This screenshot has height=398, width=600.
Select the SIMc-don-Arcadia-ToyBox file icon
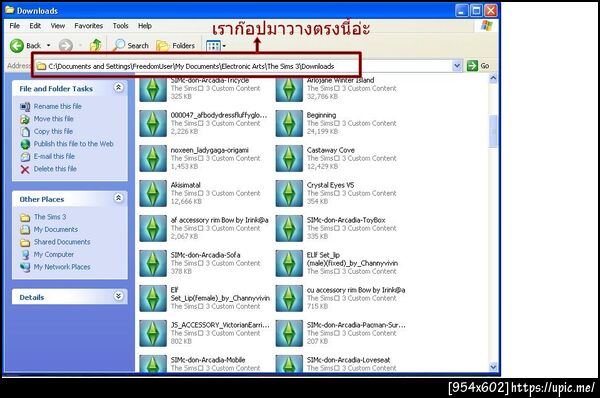coord(289,228)
